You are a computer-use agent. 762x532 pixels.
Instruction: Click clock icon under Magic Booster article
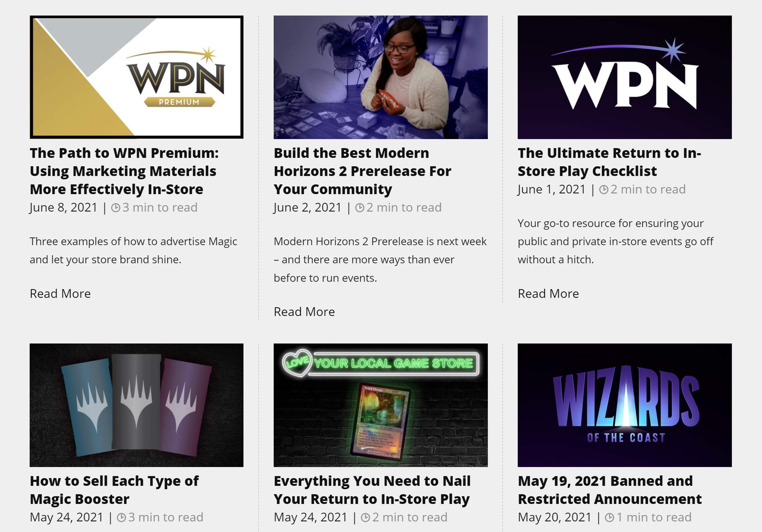[x=121, y=517]
